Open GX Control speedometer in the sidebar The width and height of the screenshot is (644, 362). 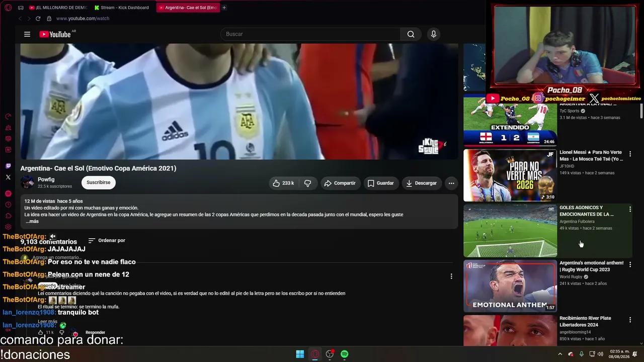(8, 117)
